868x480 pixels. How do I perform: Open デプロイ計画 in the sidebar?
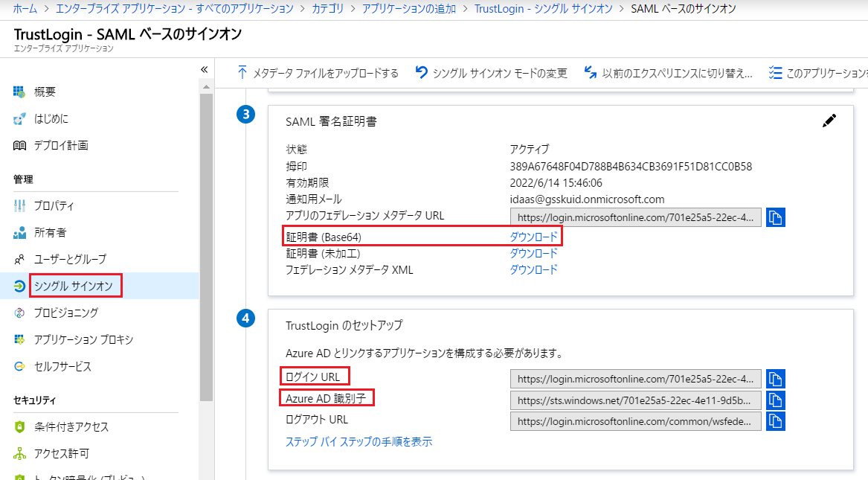point(61,146)
